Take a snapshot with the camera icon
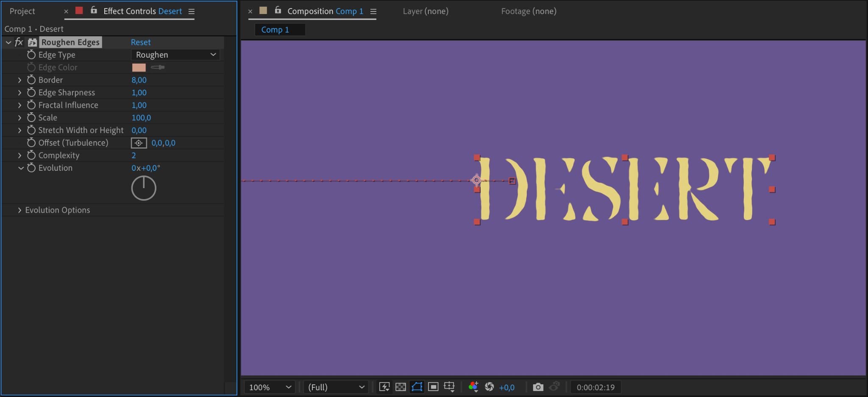 [538, 387]
